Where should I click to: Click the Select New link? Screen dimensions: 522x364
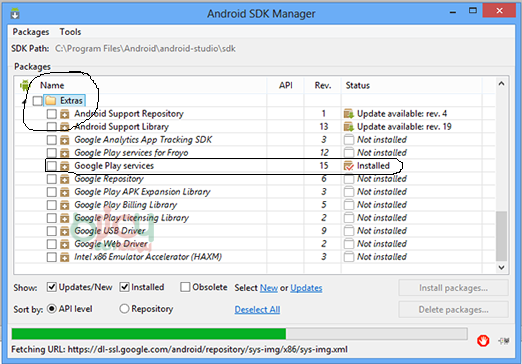point(269,288)
